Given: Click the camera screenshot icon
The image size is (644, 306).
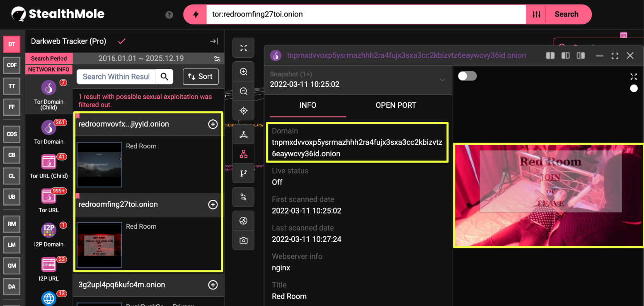Looking at the screenshot, I should 244,240.
